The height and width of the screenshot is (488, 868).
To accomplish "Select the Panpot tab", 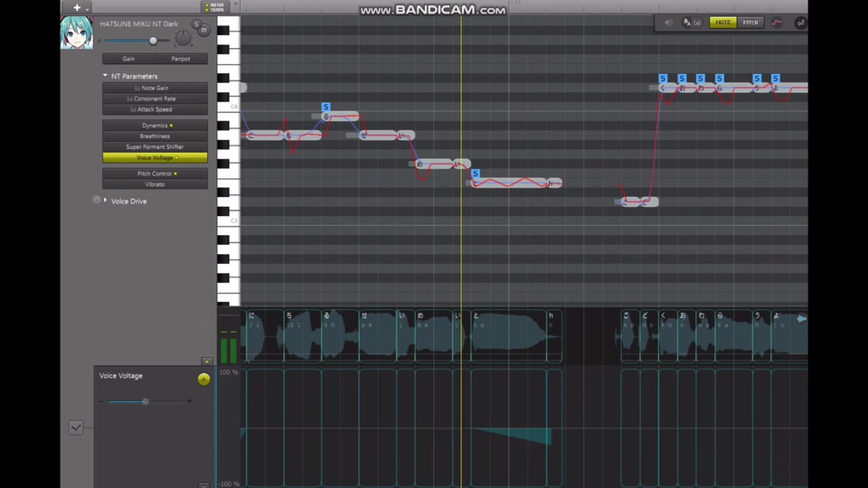I will click(181, 59).
